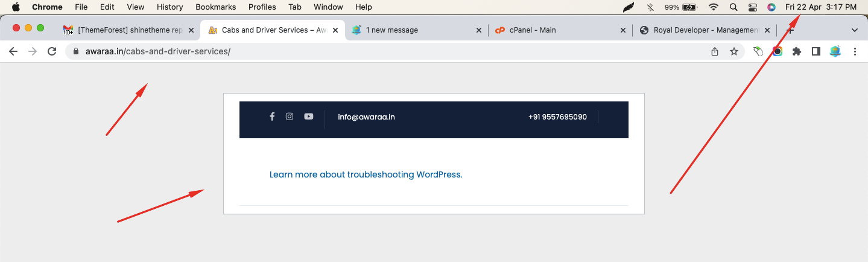Open the History menu
Screen dimensions: 868x262
coord(169,7)
